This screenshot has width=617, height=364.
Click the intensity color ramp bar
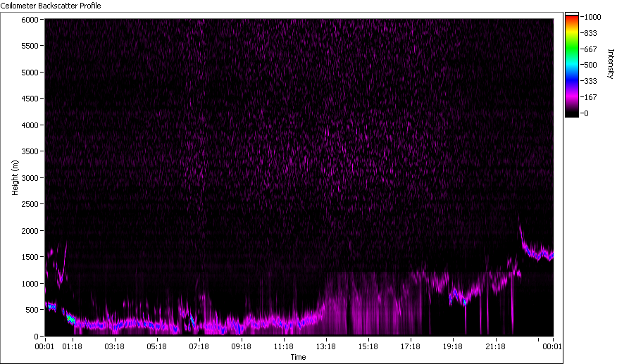[x=572, y=65]
